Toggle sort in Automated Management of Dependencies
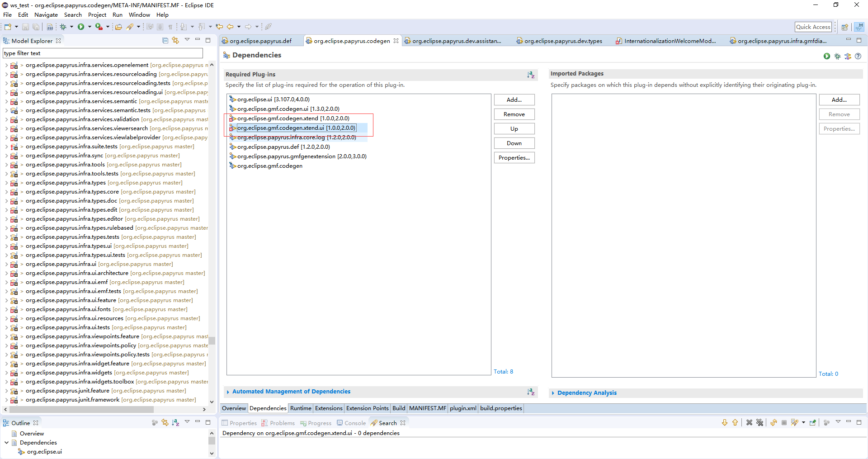 531,392
